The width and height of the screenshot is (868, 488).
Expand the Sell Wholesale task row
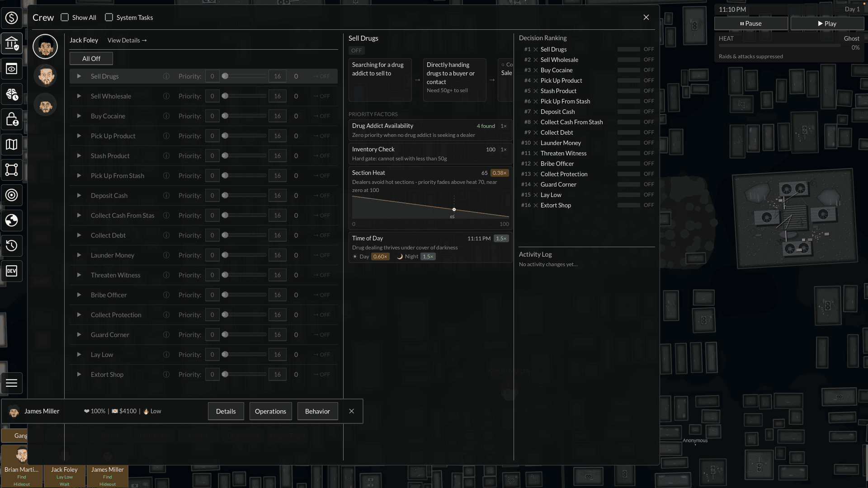pos(79,96)
